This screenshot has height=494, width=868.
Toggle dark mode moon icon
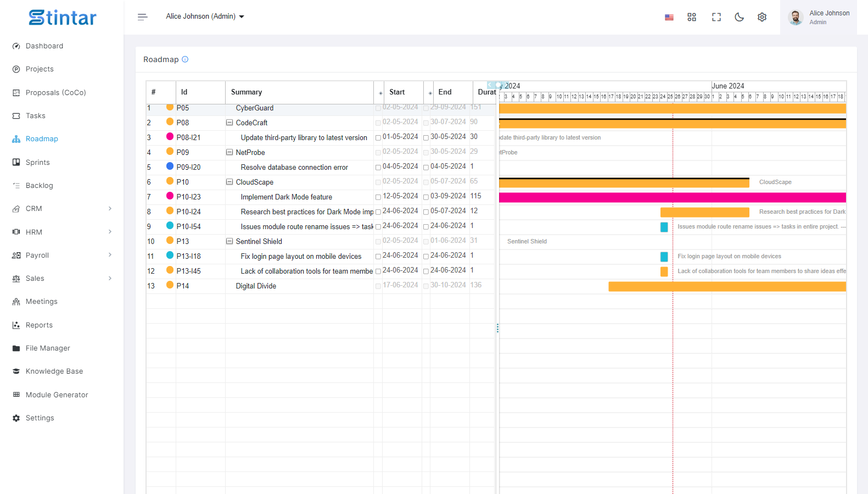point(739,17)
